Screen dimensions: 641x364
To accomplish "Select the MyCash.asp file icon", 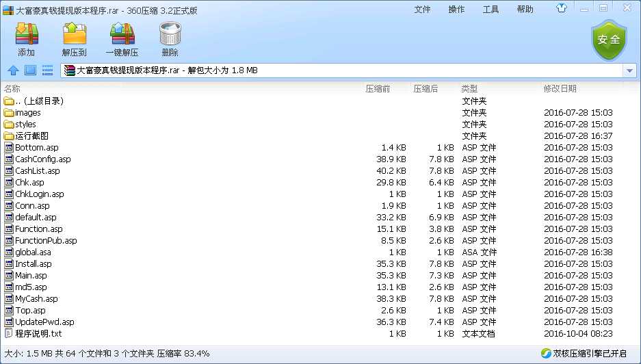I will [x=9, y=299].
